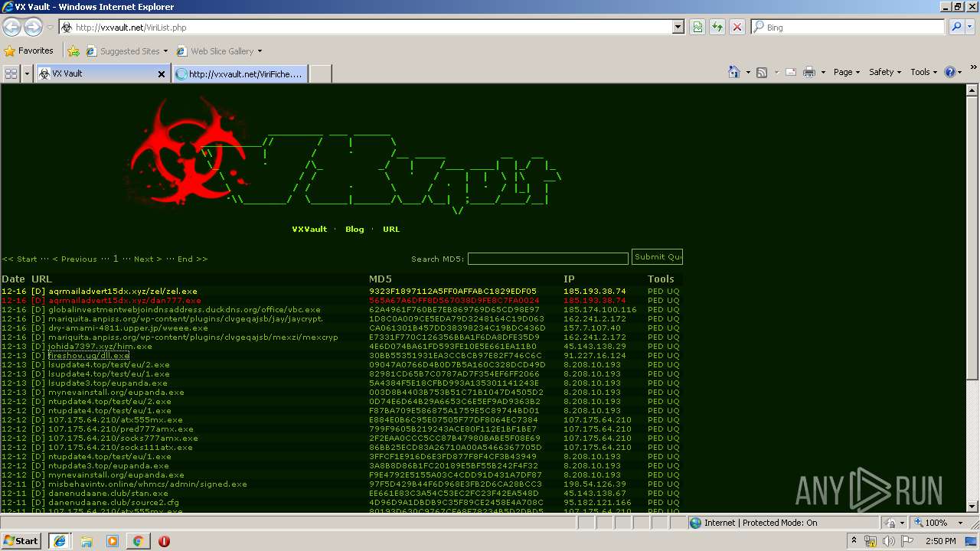Expand the Help dropdown arrow

[960, 72]
